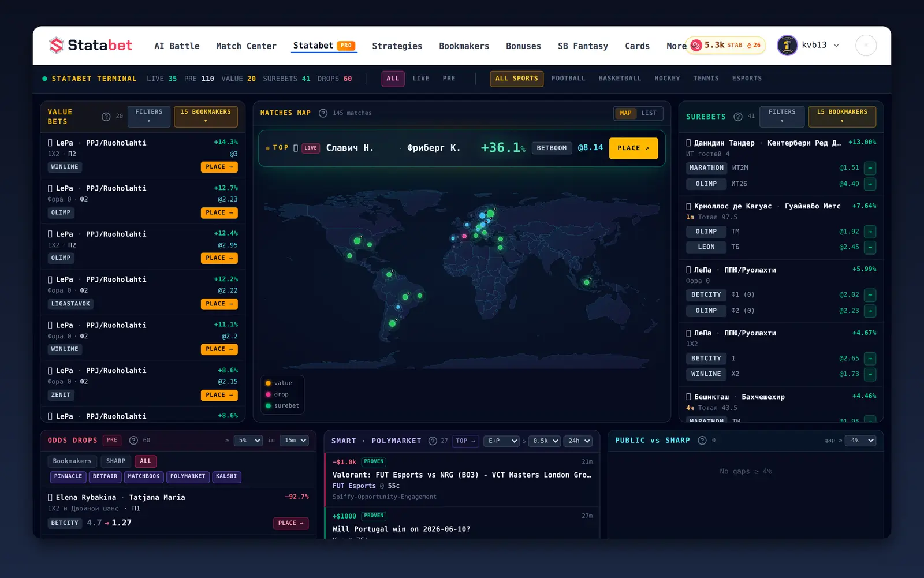Click arrow next to OLIMP @4.49 odds
This screenshot has width=924, height=578.
pos(870,184)
